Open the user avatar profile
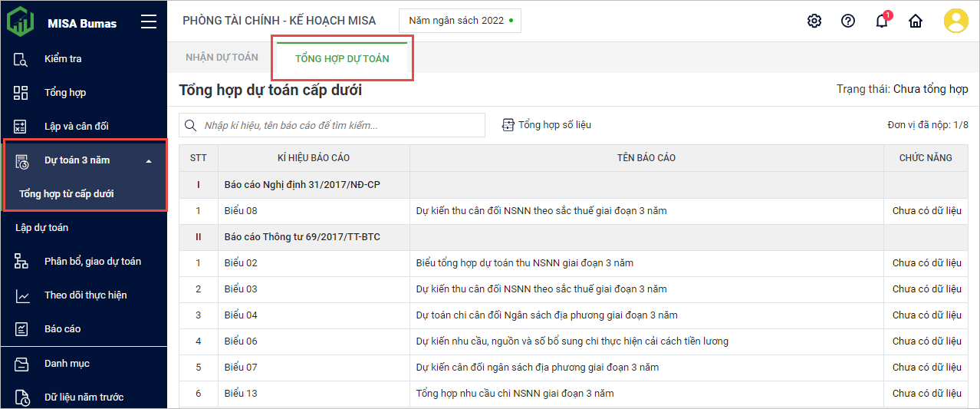980x409 pixels. coord(955,21)
